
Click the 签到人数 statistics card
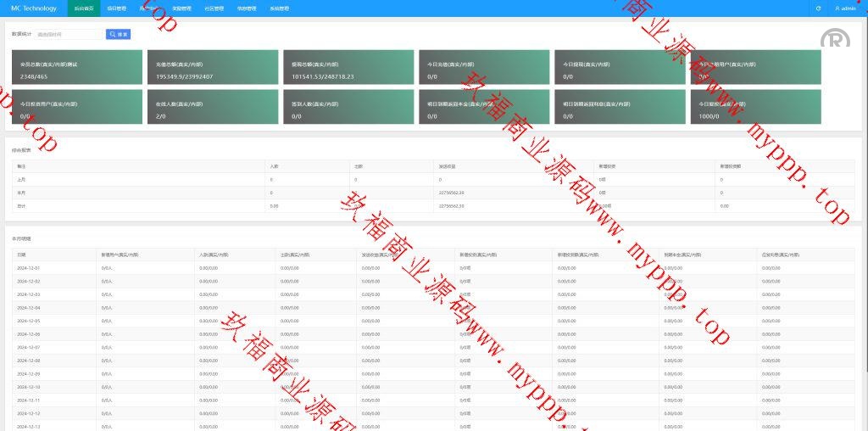pos(348,109)
